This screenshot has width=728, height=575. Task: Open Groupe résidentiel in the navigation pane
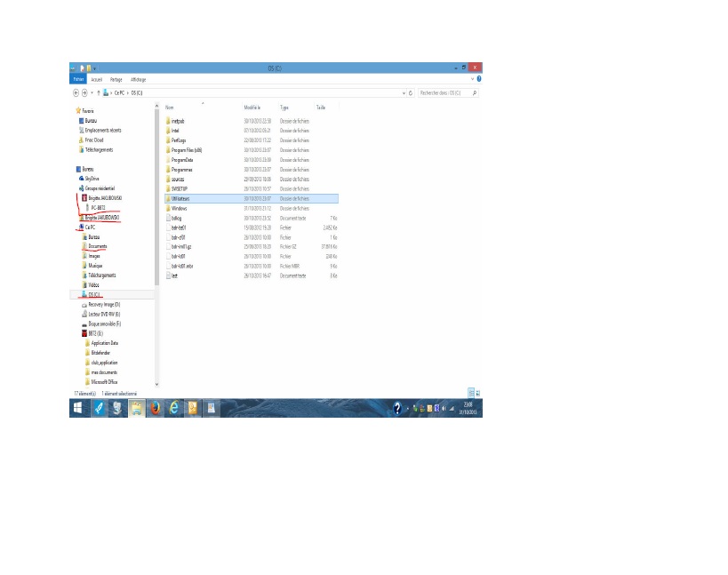(x=100, y=188)
